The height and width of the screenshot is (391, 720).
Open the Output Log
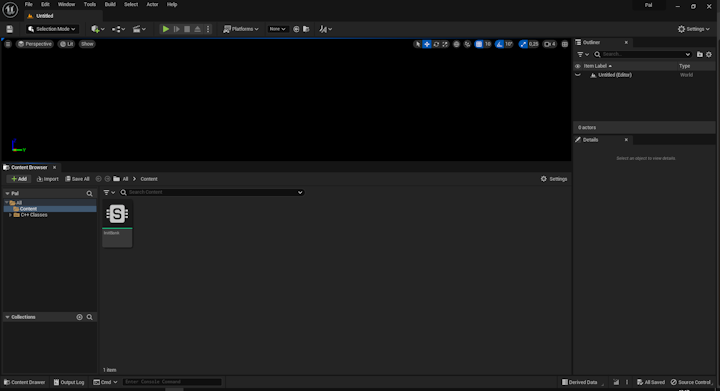coord(69,382)
